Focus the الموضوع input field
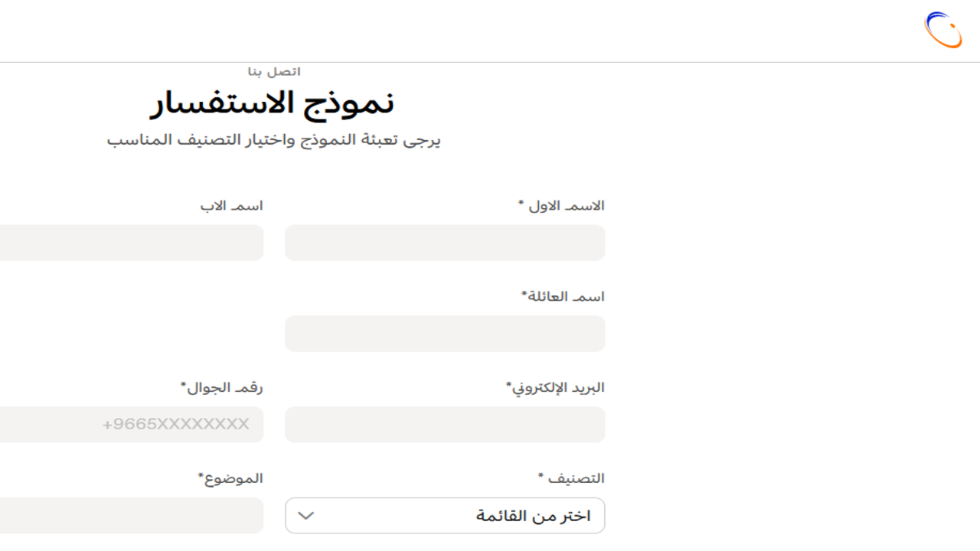The image size is (980, 551). (132, 516)
